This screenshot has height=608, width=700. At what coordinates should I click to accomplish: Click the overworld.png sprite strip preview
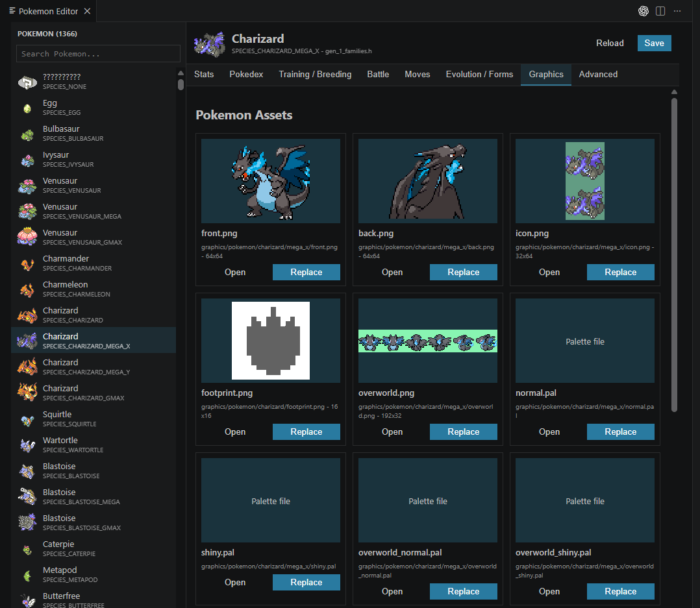pos(428,341)
